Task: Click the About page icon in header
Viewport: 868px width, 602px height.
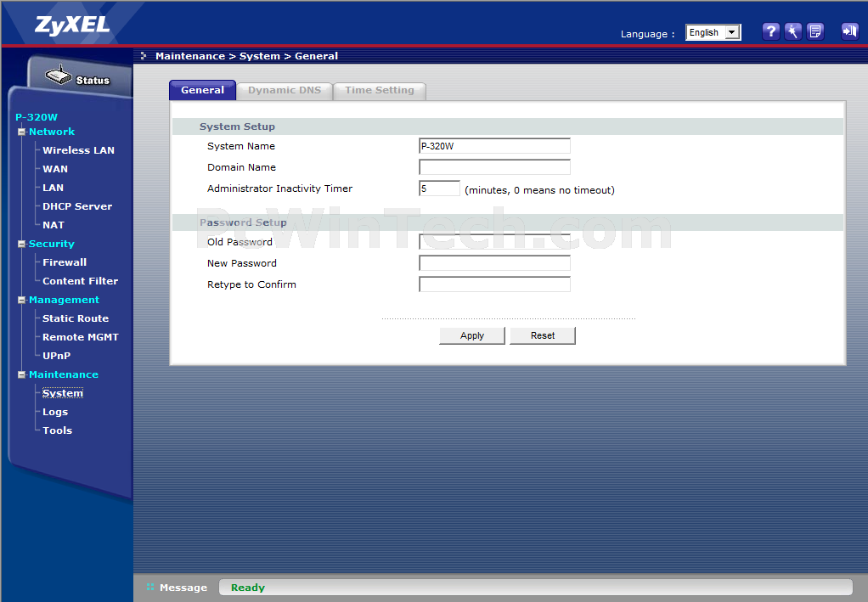Action: pos(815,31)
